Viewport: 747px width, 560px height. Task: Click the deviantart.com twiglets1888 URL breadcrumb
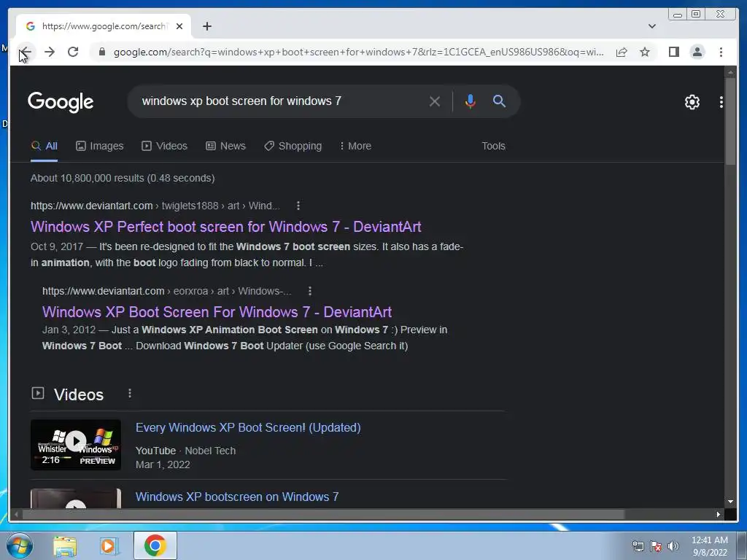[x=155, y=206]
